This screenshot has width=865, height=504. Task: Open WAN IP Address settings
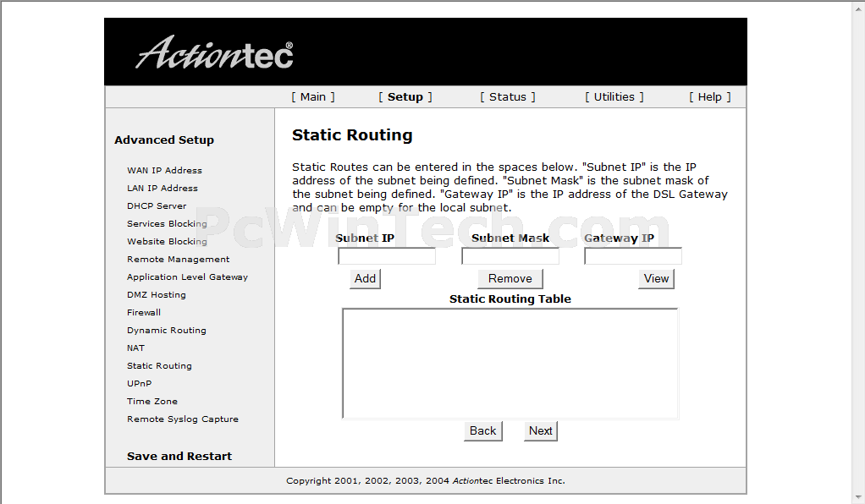164,170
